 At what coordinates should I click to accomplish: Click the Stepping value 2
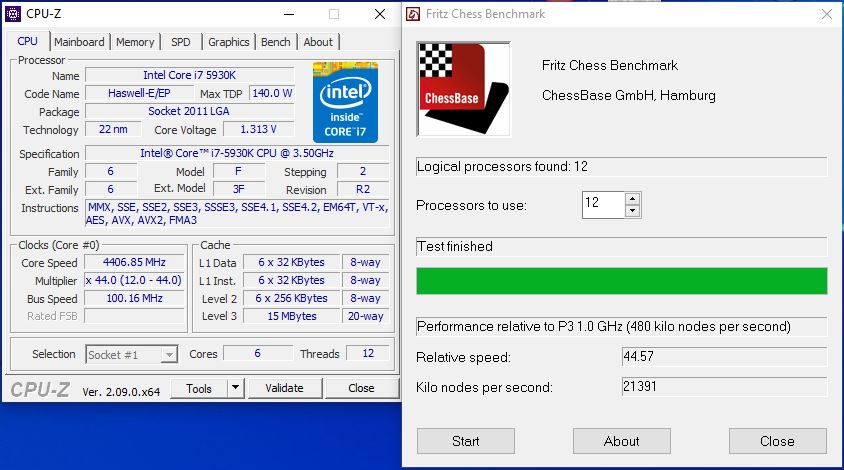click(x=363, y=171)
